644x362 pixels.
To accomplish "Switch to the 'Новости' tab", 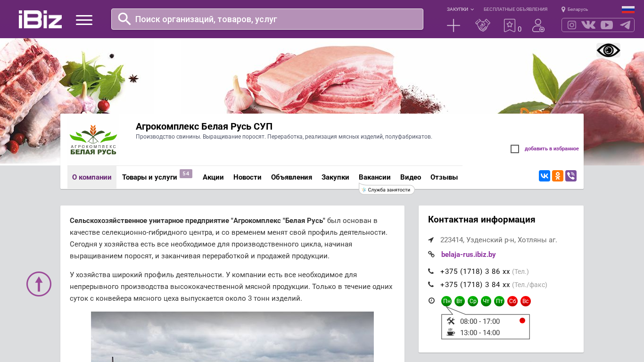I will click(x=248, y=177).
